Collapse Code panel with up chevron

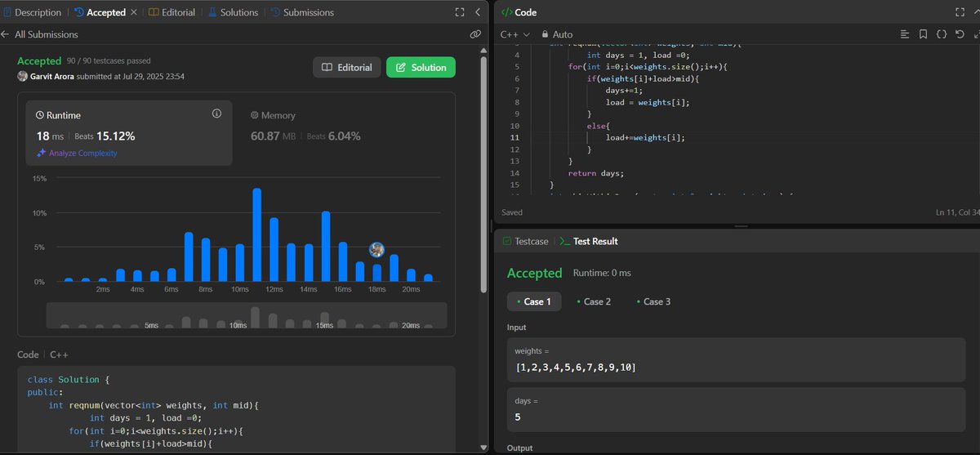[978, 12]
